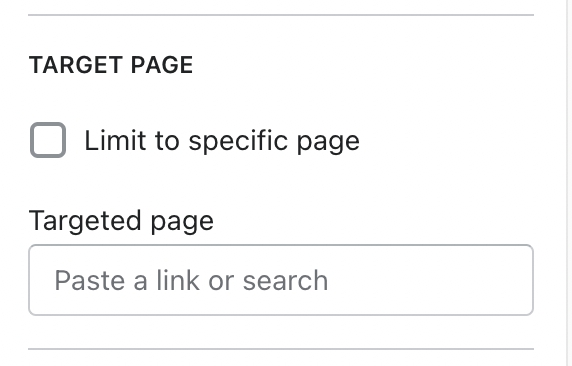Click the word 'specific' in checkbox label
572x366 pixels.
(x=238, y=142)
